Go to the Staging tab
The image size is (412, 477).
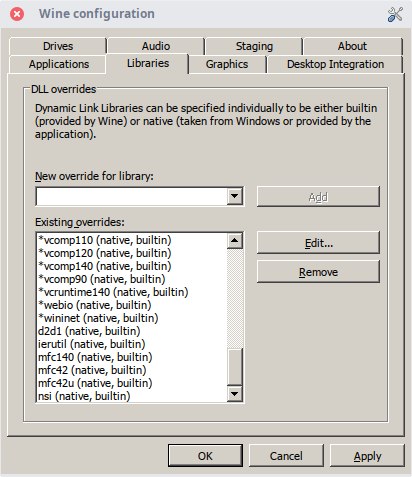pos(254,46)
